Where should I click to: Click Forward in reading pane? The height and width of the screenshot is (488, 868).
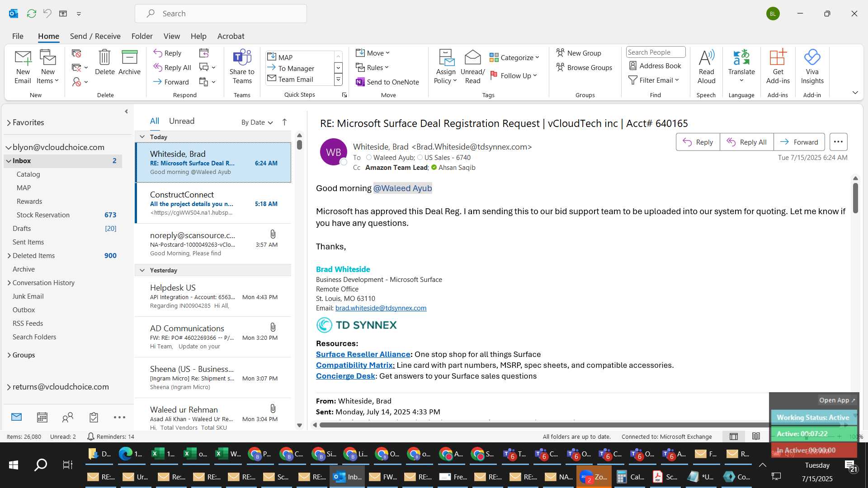point(799,142)
